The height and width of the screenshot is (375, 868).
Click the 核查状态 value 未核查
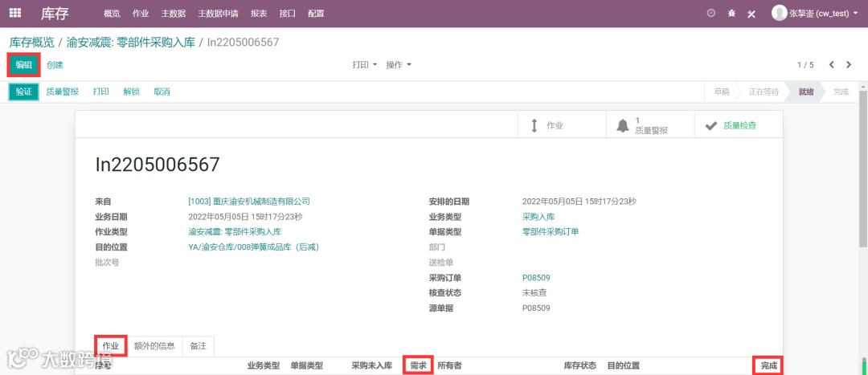coord(534,292)
